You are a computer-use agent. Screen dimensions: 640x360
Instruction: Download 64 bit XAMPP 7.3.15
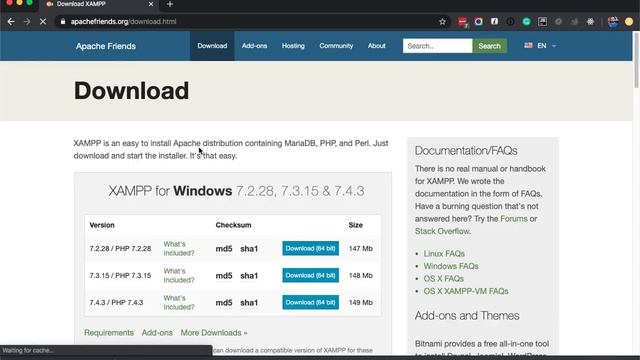coord(311,276)
